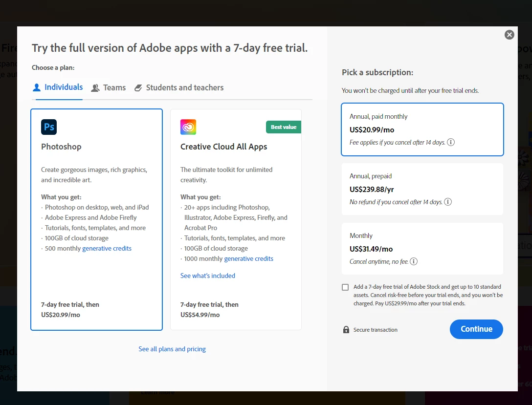Screen dimensions: 532x405
Task: Open See all plans and pricing link
Action: click(x=172, y=349)
